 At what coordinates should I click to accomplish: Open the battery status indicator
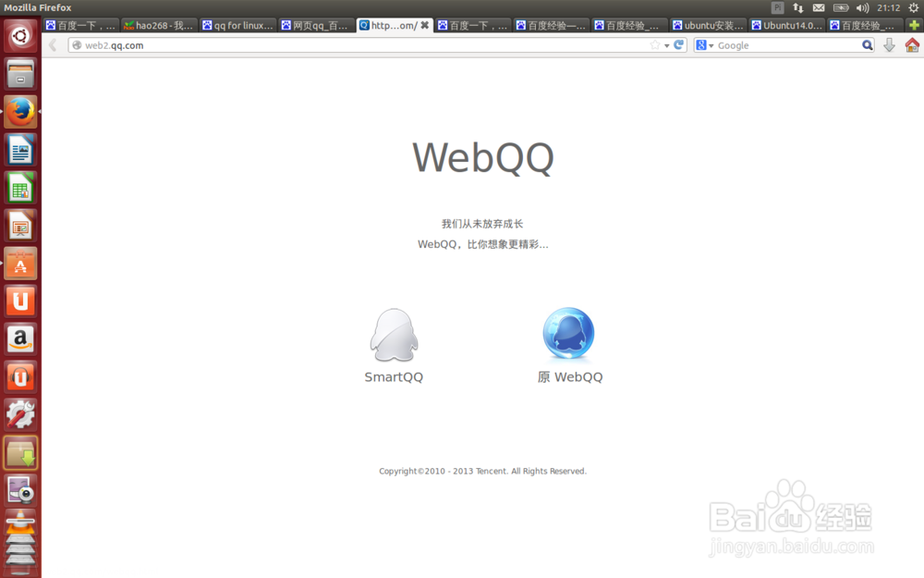pos(840,7)
